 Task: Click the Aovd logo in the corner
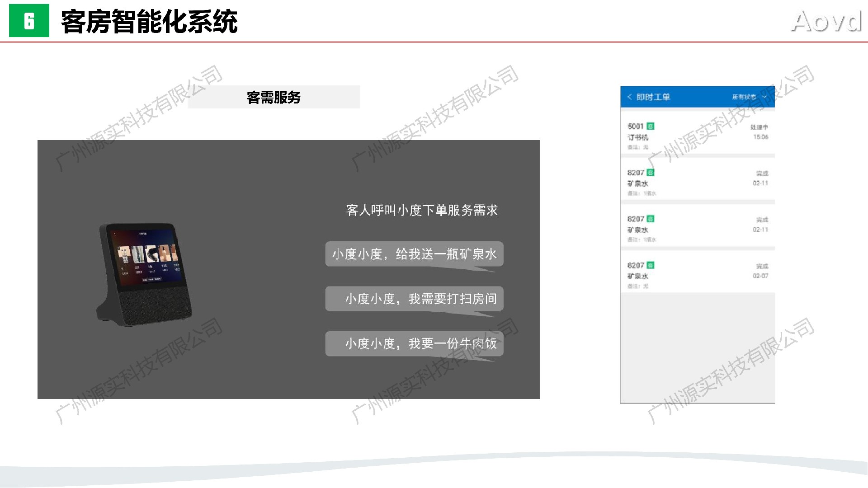826,22
